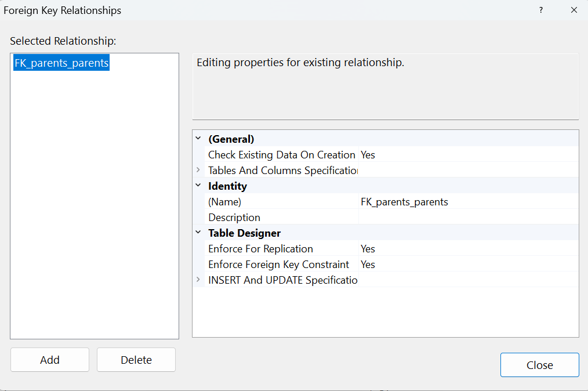Click the Tables And Columns Specification value cell
The image size is (588, 391).
coord(467,171)
